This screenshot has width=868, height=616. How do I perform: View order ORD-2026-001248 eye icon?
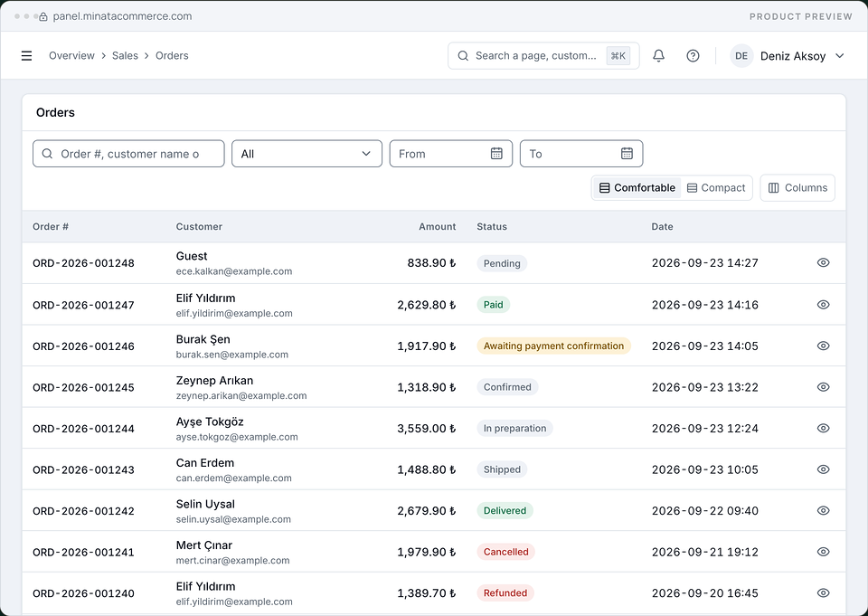point(823,262)
